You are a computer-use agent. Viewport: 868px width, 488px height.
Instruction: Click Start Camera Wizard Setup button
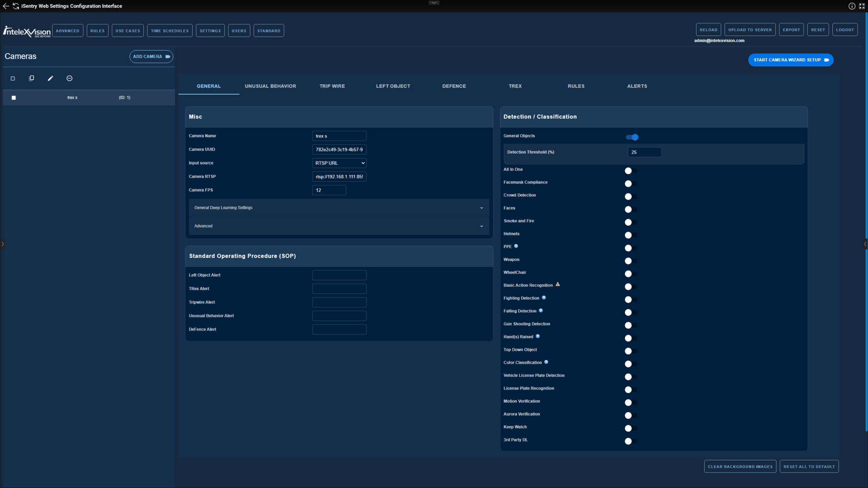790,60
